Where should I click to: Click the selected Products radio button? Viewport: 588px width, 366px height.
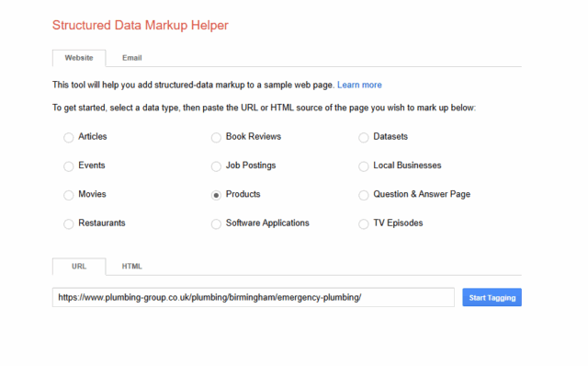[x=216, y=195]
